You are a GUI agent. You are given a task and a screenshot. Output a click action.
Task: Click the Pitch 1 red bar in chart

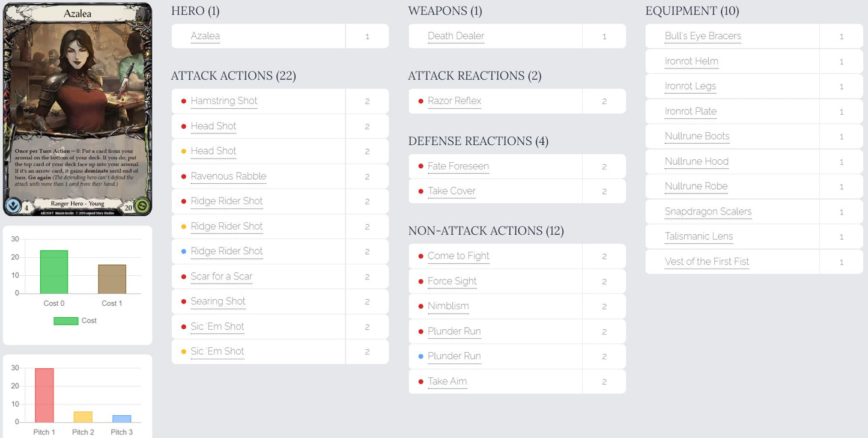(44, 395)
